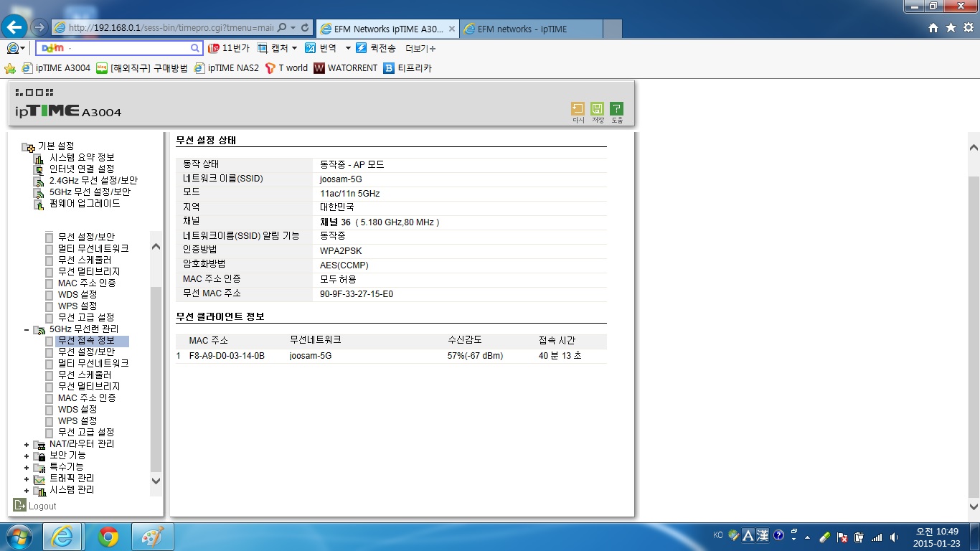Open 펌웨어 업그레이드 in sidebar
This screenshot has width=980, height=551.
[85, 203]
